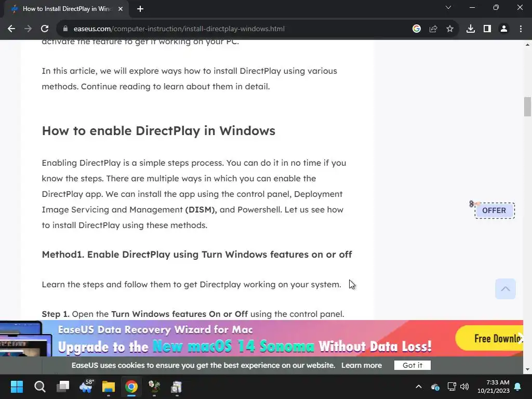Select the How to Install DirectPlay tab
This screenshot has width=532, height=399.
tap(66, 9)
